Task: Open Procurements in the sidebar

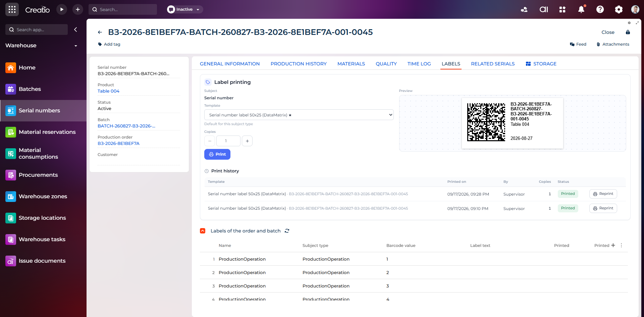Action: click(x=43, y=175)
